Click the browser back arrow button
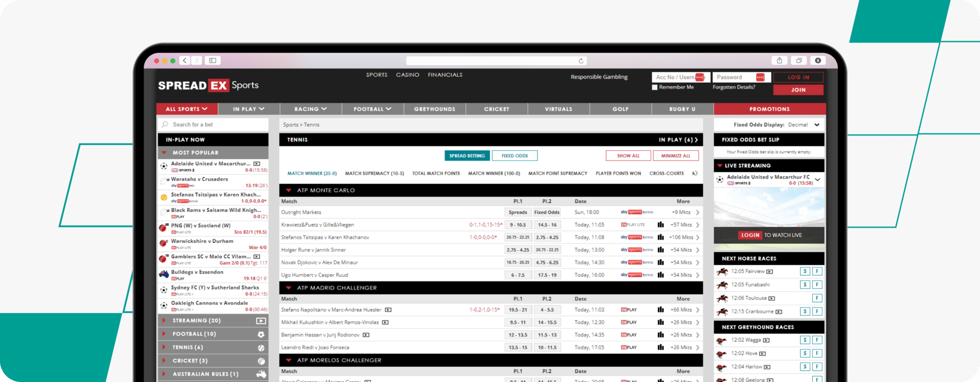 185,60
